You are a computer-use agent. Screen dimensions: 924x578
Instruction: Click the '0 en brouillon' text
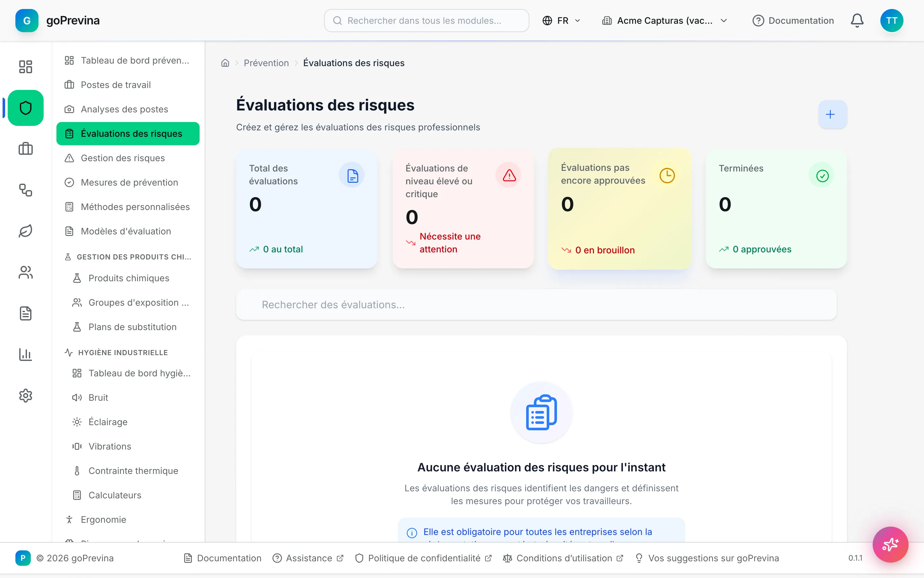[x=605, y=250]
